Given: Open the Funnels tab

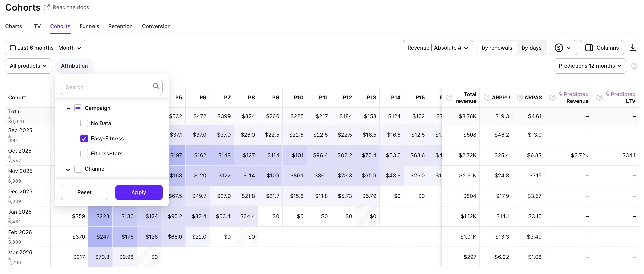Looking at the screenshot, I should click(89, 26).
